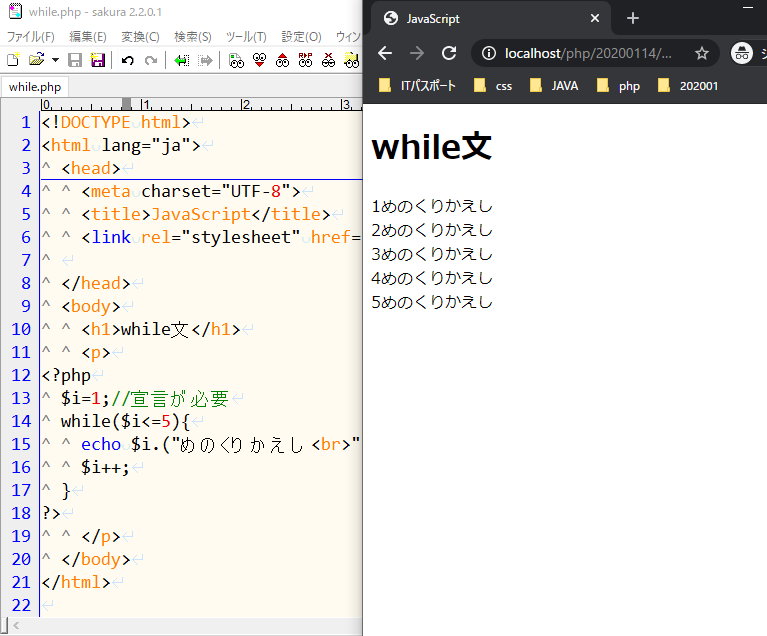Click the Undo arrow icon
Image resolution: width=767 pixels, height=636 pixels.
[127, 60]
